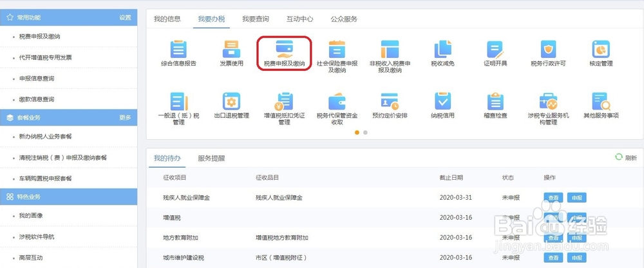Open 增值税抵扣凭证管理 icon
Viewport: 644px width, 268px height.
tap(284, 101)
